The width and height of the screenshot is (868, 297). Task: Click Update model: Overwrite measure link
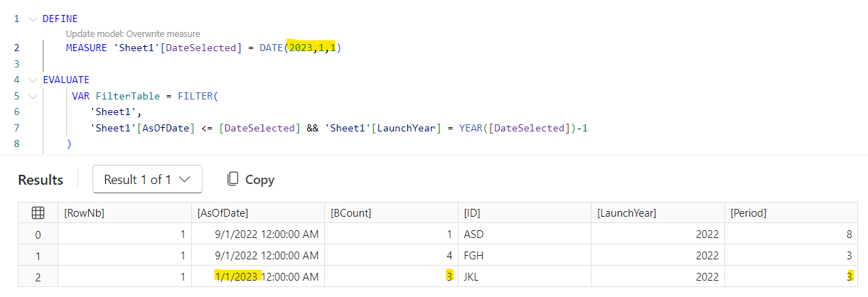(133, 33)
